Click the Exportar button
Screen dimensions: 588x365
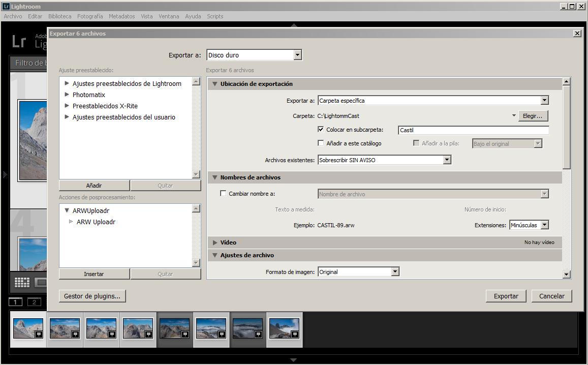tap(506, 296)
